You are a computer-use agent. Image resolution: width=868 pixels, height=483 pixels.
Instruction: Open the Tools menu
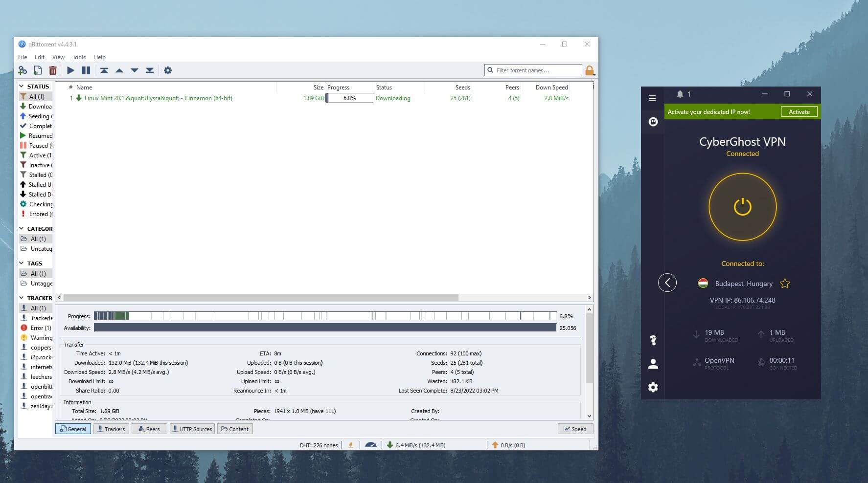coord(79,57)
